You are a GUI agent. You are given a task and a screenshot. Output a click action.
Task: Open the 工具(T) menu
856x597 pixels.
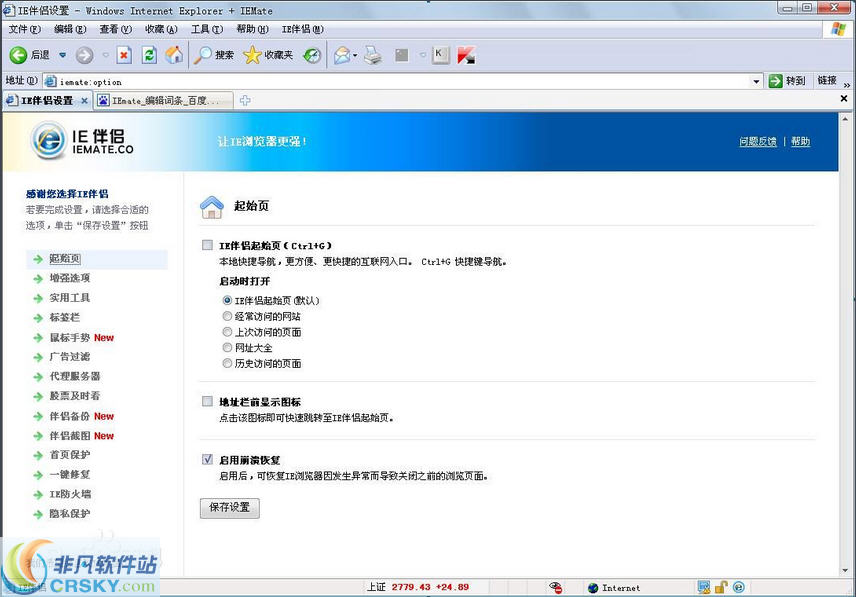pyautogui.click(x=206, y=29)
